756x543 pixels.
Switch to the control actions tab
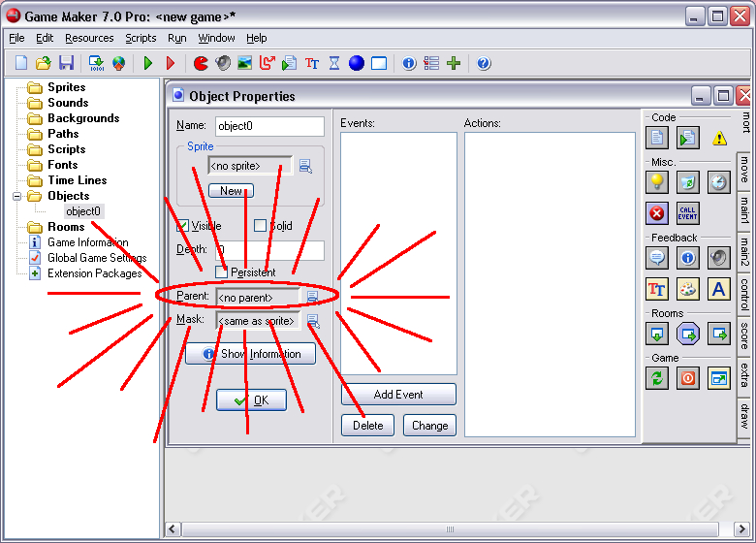pos(744,294)
